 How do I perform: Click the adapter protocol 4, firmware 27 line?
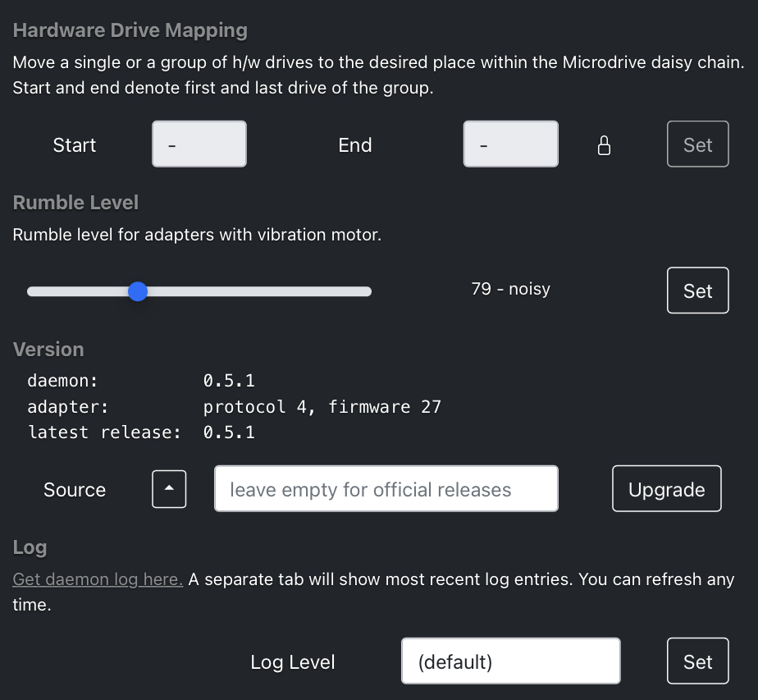234,406
